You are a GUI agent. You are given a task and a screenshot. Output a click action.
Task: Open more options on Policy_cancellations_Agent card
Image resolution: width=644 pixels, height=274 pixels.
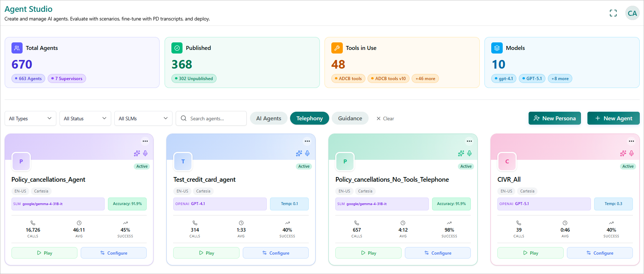point(145,141)
